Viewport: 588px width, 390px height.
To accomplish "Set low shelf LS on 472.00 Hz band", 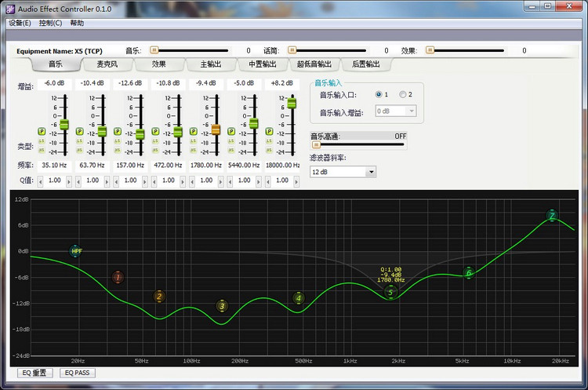I will pyautogui.click(x=155, y=141).
